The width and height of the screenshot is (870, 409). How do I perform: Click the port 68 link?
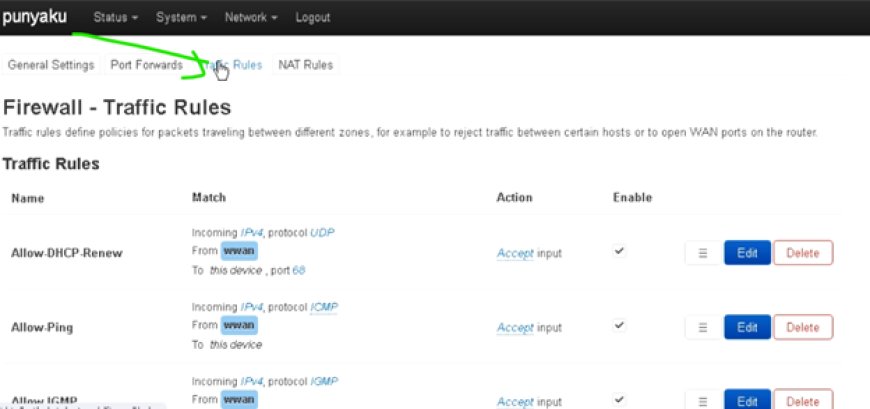(x=299, y=271)
